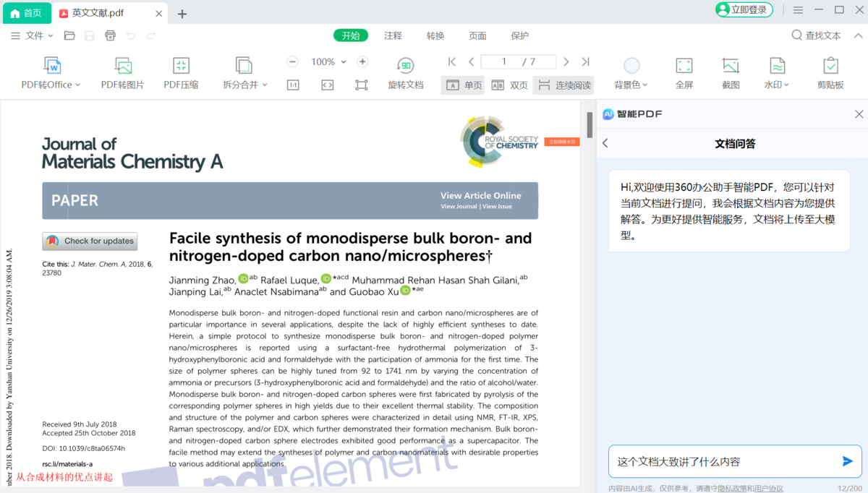Open the 剪贴板 clipboard tool
Image resolution: width=868 pixels, height=493 pixels.
click(x=830, y=73)
